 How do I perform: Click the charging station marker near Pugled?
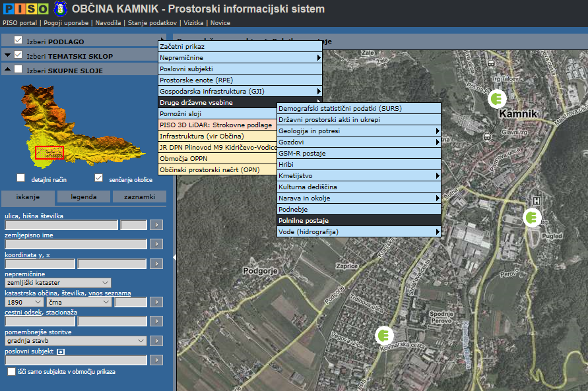531,218
